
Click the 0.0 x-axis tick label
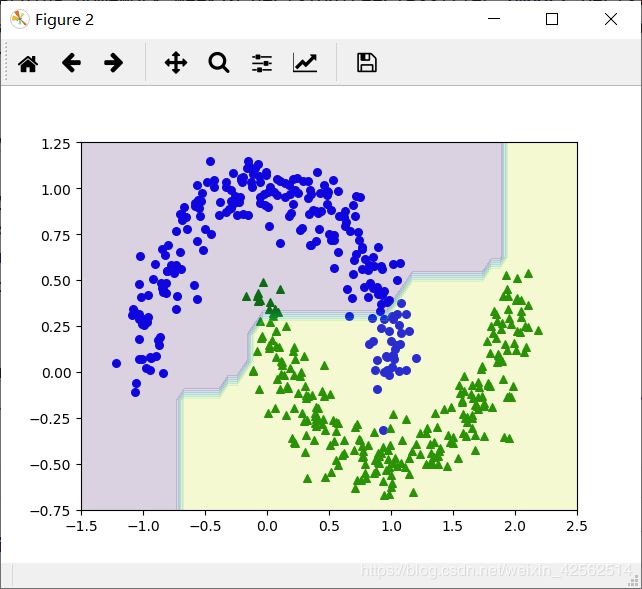pos(267,526)
